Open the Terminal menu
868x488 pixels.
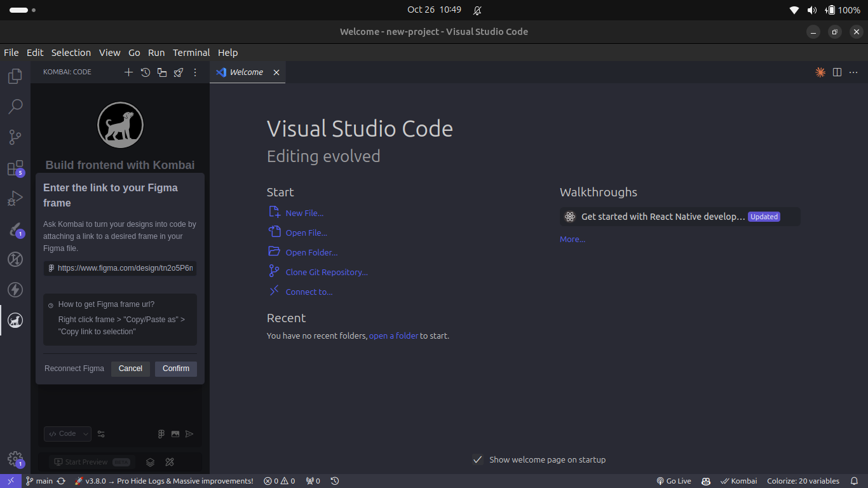[191, 53]
